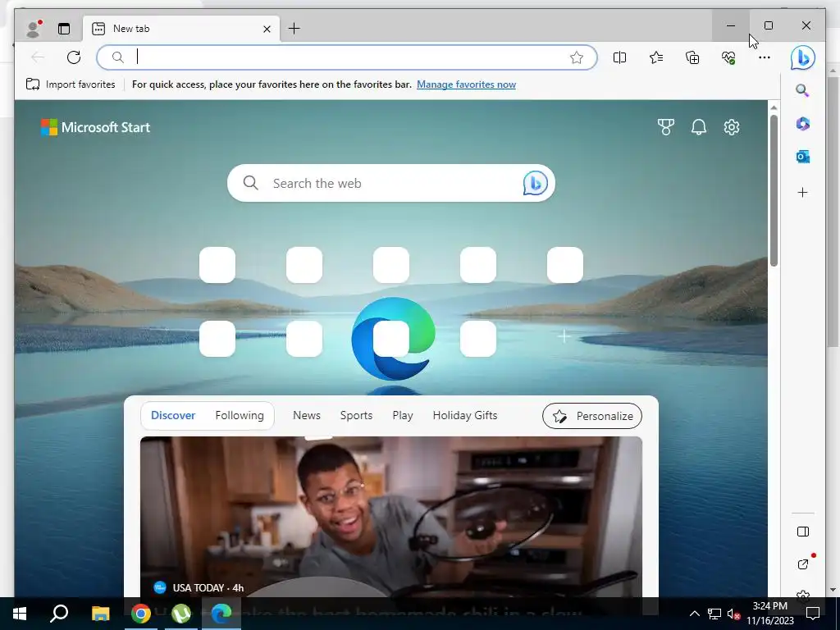
Task: Open the Favorites list icon
Action: pos(655,57)
